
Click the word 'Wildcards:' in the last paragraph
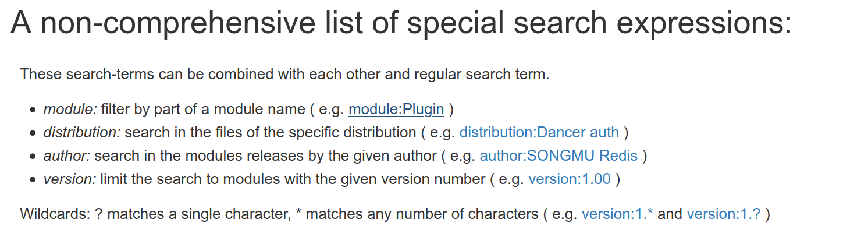55,214
